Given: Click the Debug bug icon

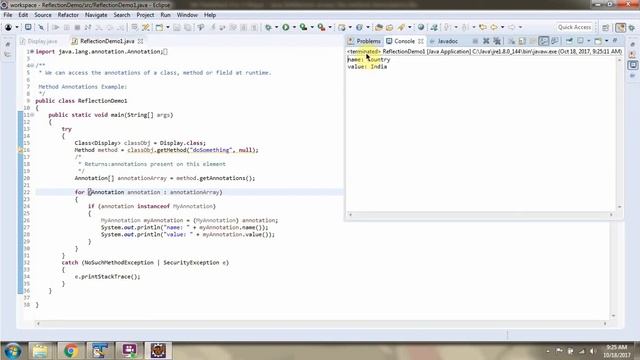Looking at the screenshot, I should [x=268, y=27].
